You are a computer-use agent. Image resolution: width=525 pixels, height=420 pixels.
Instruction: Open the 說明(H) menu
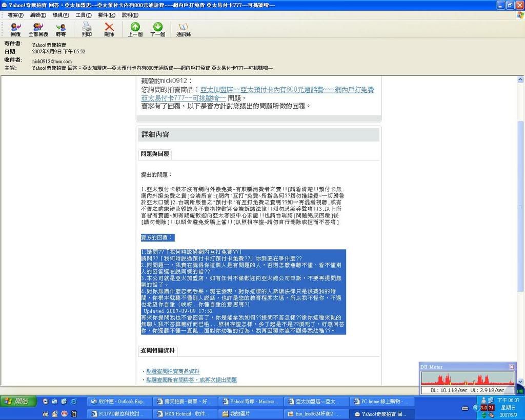[130, 15]
